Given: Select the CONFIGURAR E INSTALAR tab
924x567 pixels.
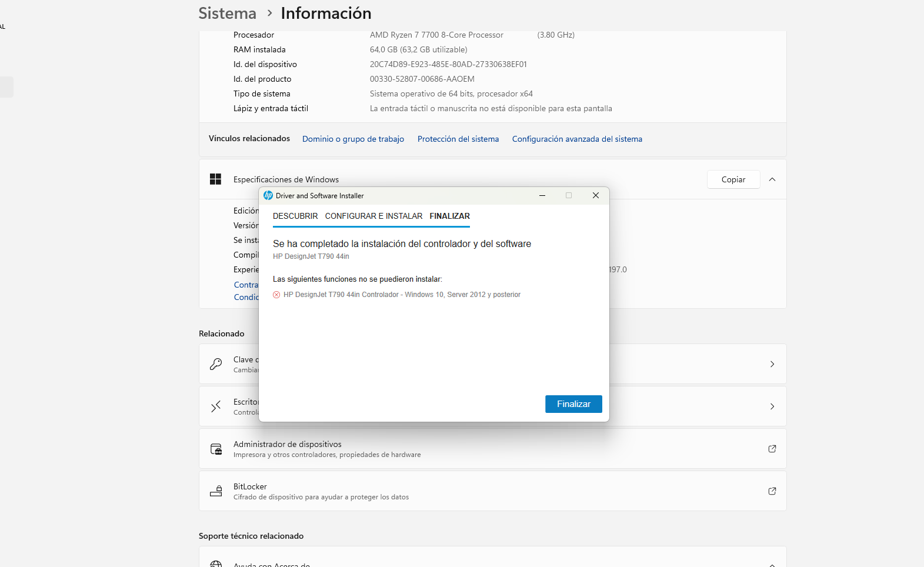Looking at the screenshot, I should [373, 216].
